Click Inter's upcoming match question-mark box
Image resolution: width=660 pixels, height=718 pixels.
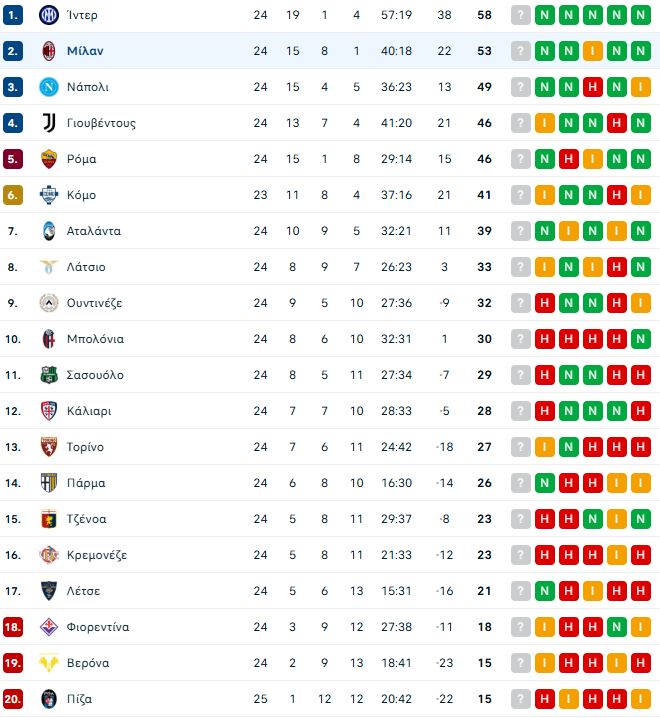[x=520, y=15]
